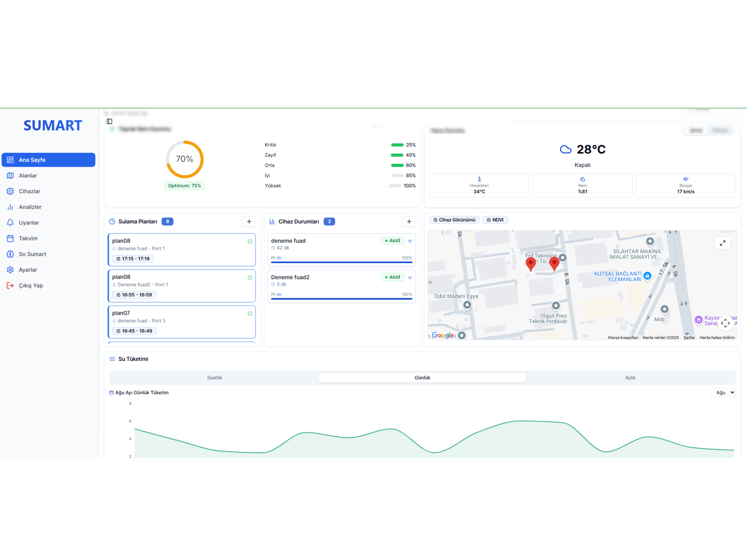Add a new Sulama Planları entry
This screenshot has width=747, height=560.
coord(249,221)
